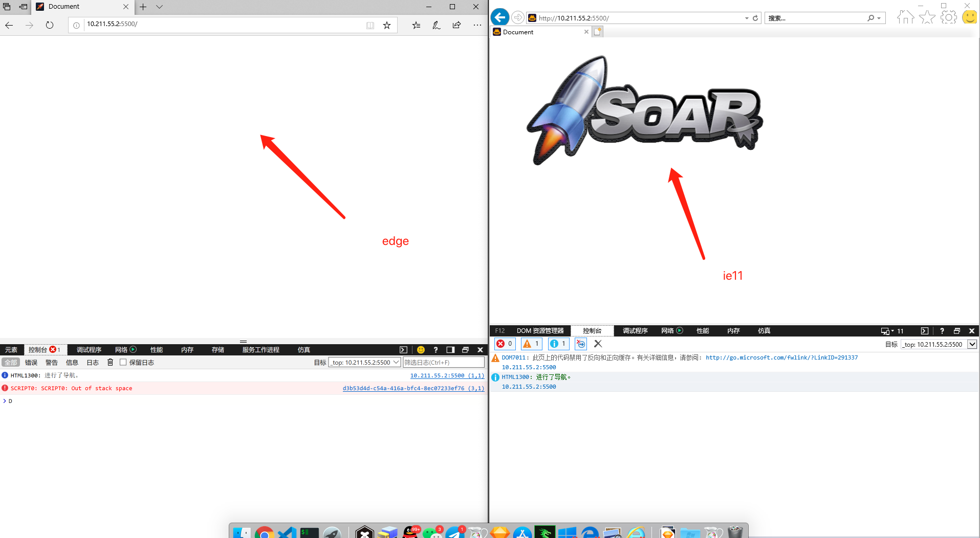The width and height of the screenshot is (980, 538).
Task: Click the share icon in Edge toolbar
Action: point(456,25)
